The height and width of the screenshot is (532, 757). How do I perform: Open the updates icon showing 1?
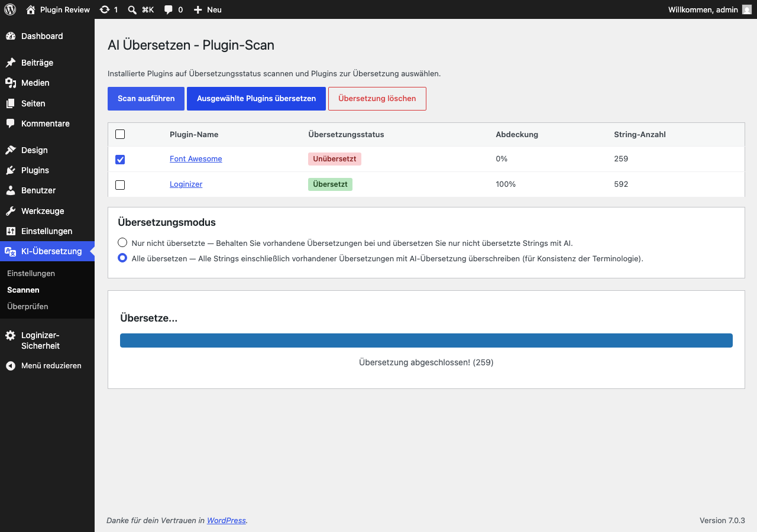pyautogui.click(x=105, y=9)
